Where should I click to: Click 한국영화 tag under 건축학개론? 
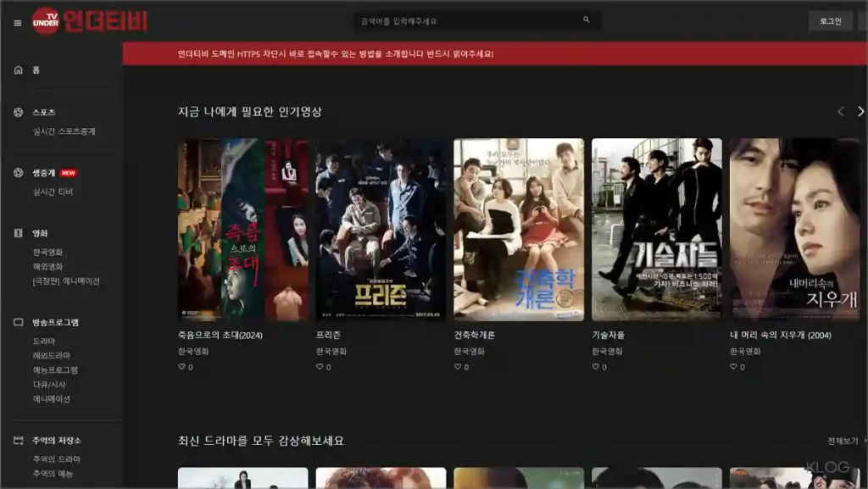click(469, 351)
